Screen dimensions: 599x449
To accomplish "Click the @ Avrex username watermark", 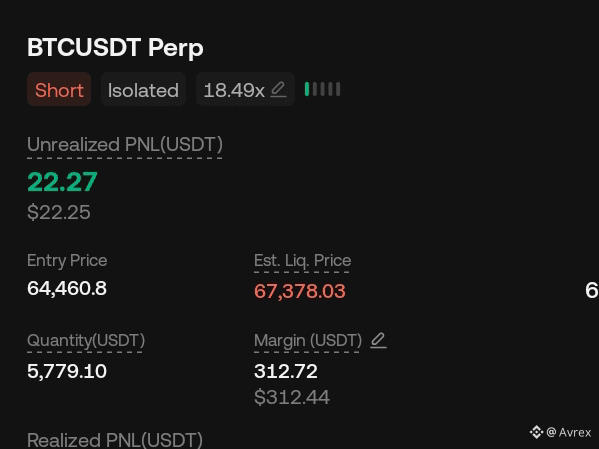I will (x=568, y=432).
